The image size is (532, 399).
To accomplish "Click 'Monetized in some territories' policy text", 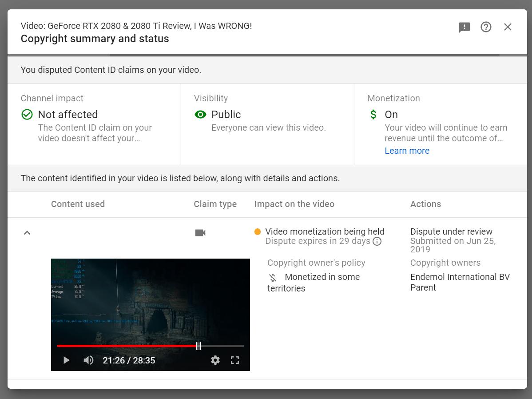I will click(314, 283).
